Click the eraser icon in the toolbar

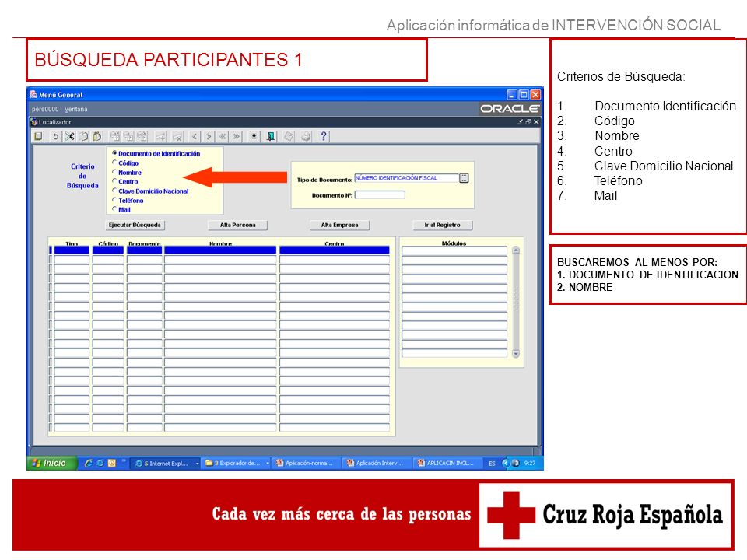(x=289, y=137)
